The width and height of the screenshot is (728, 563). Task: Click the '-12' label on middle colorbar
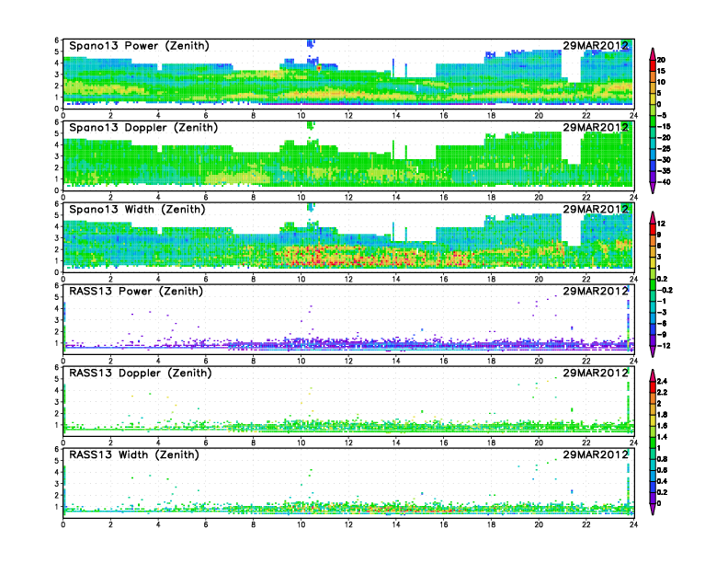664,346
